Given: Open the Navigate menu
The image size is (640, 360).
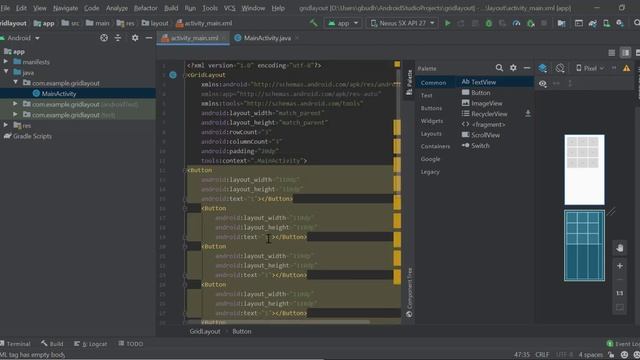Looking at the screenshot, I should (65, 8).
